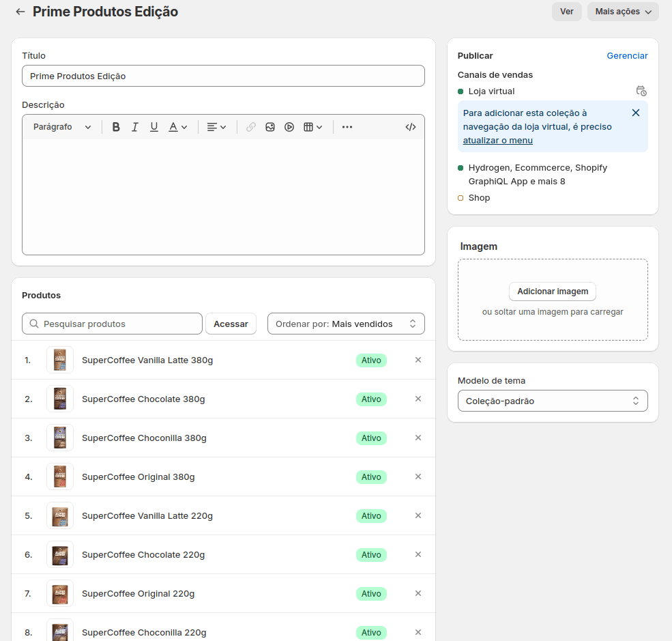Screen dimensions: 672x641
Task: Focus the Título input field
Action: point(223,76)
